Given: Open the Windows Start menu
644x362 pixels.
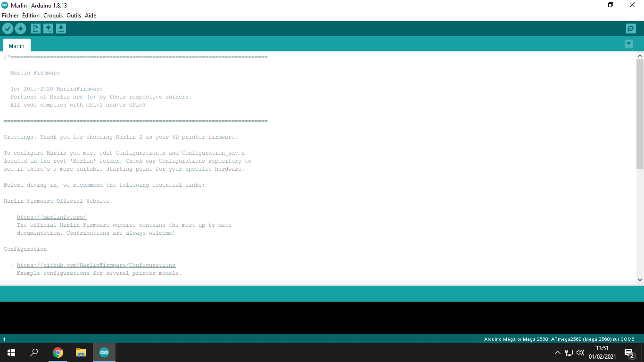Looking at the screenshot, I should pos(11,353).
